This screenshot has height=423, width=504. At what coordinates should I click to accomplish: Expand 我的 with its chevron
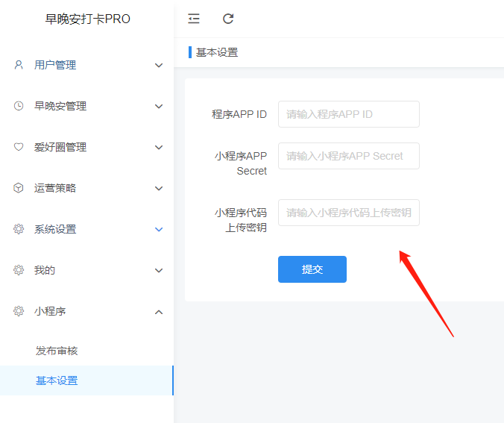click(x=159, y=270)
